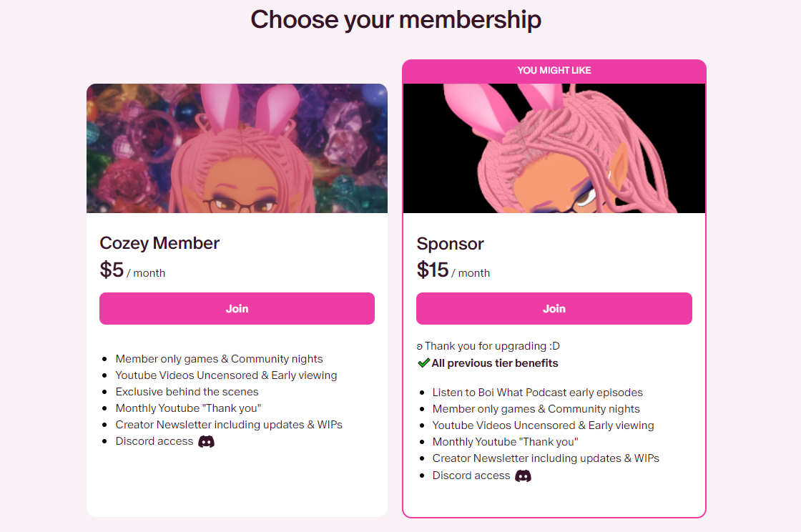Click the $15 / month price text
The image size is (801, 532).
453,270
